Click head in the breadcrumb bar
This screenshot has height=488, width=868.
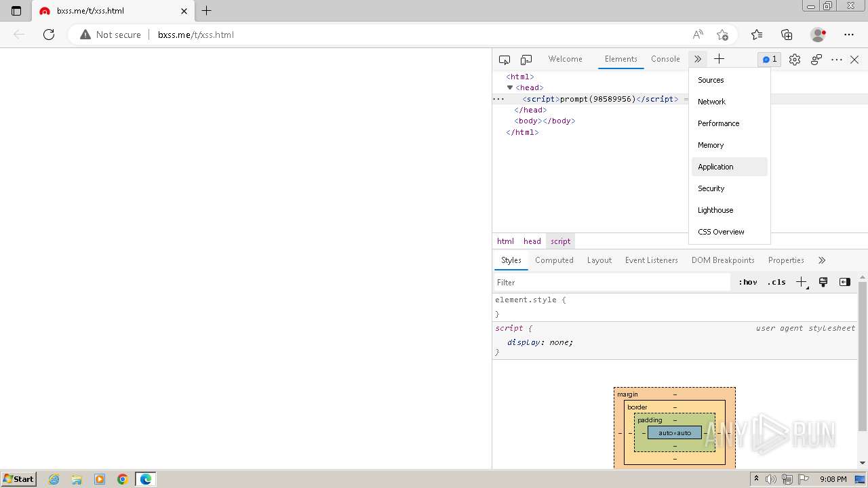pyautogui.click(x=532, y=241)
